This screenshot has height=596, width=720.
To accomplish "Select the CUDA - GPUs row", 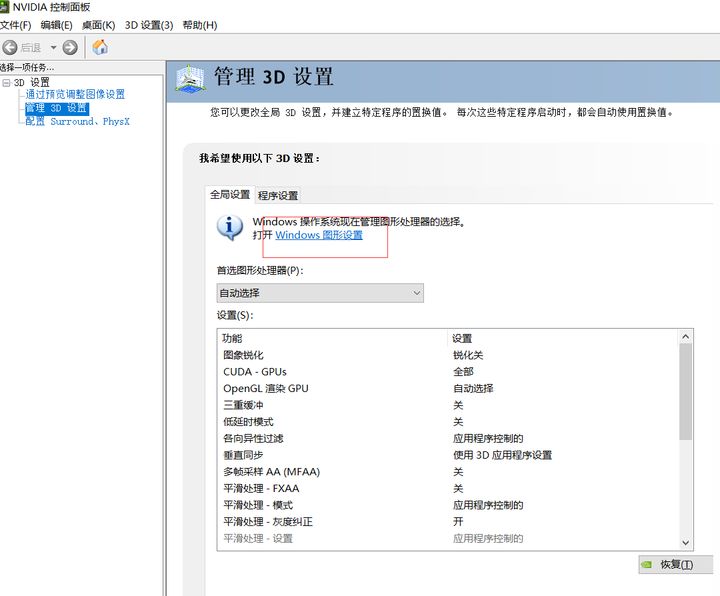I will click(448, 371).
